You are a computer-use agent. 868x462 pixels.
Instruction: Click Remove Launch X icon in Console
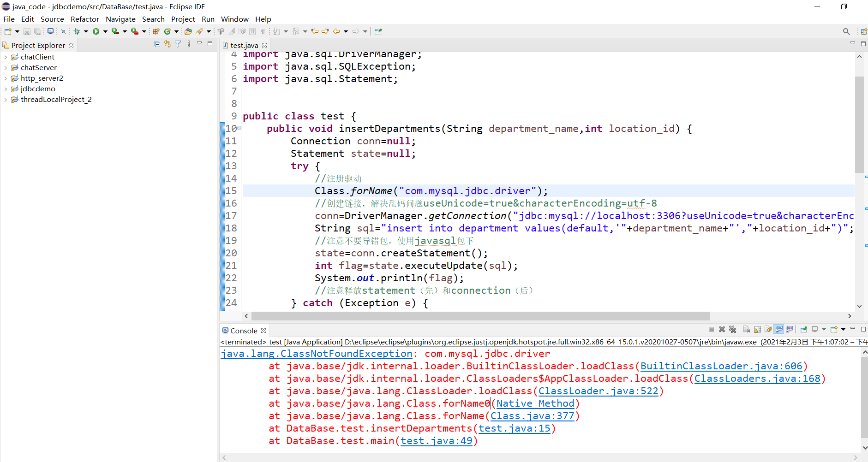pos(722,329)
